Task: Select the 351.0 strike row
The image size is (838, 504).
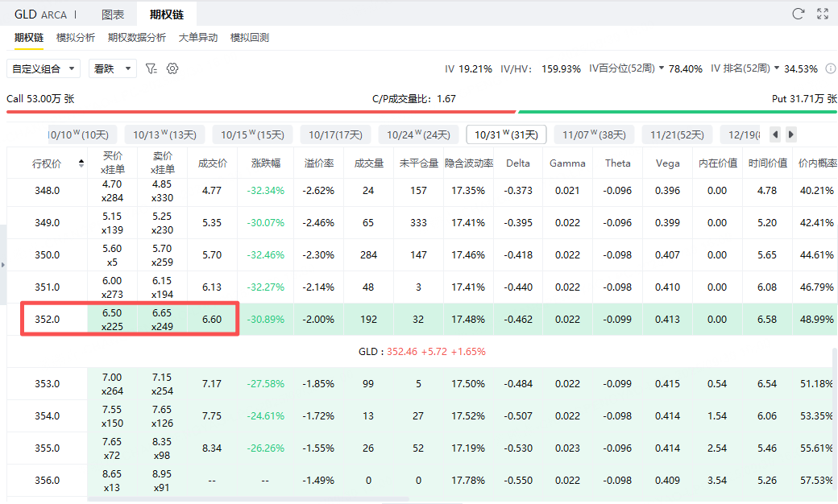Action: 422,287
